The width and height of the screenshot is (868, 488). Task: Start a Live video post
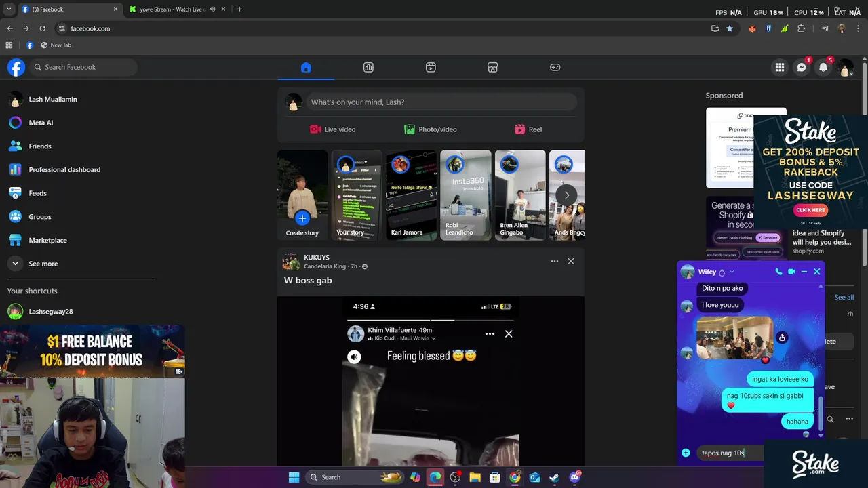(333, 129)
